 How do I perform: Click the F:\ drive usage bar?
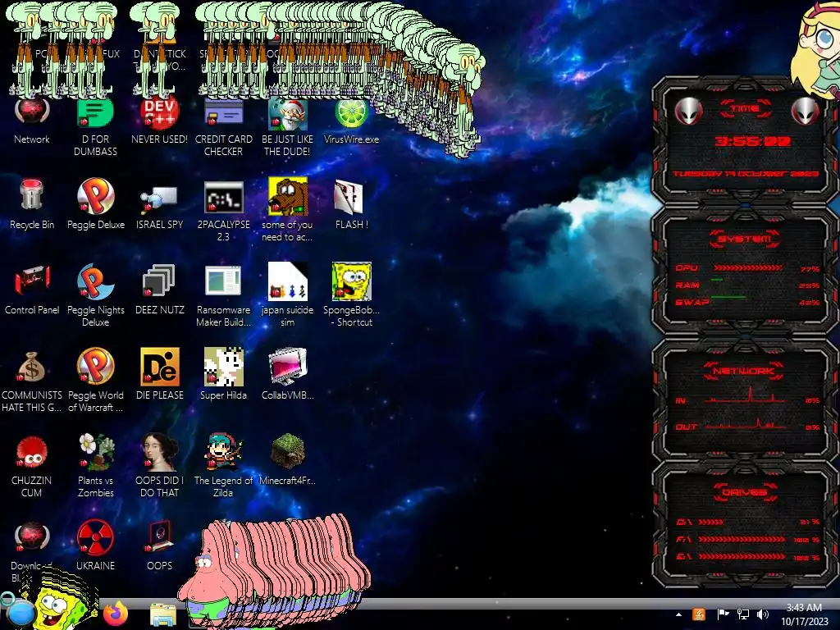(x=742, y=540)
